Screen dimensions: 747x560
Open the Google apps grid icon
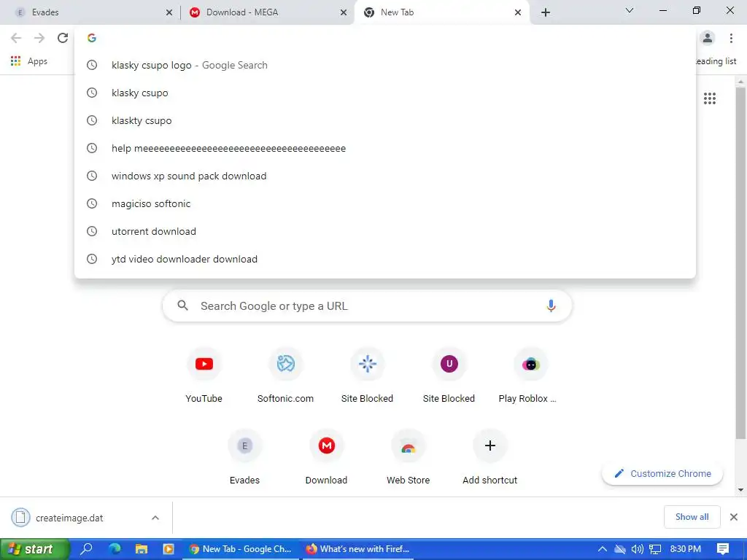[710, 98]
